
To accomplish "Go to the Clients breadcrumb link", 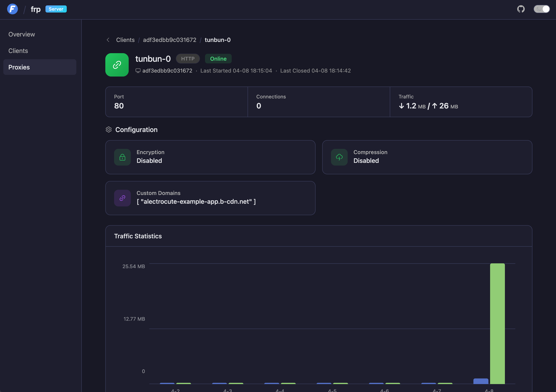I will click(x=125, y=40).
